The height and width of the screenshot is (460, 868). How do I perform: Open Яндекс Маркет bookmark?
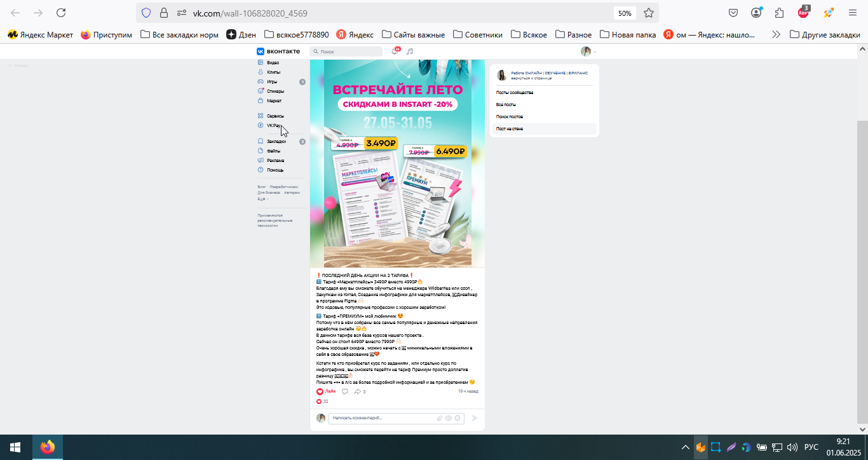pos(40,35)
